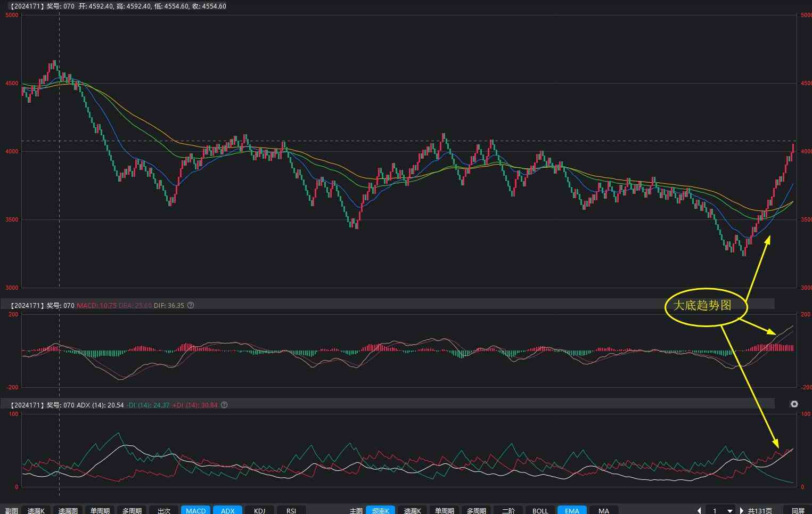Click the 同屏 button
Viewport: 812px width, 514px height.
coord(798,510)
